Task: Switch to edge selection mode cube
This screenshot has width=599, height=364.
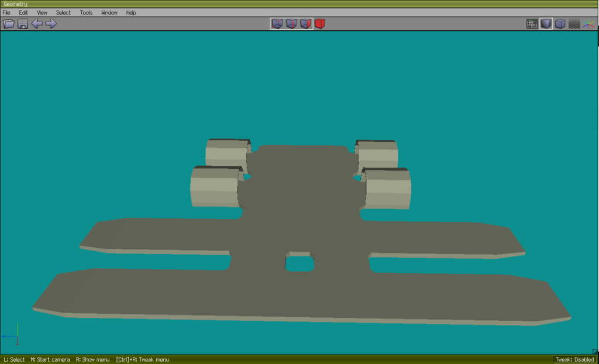Action: (291, 24)
